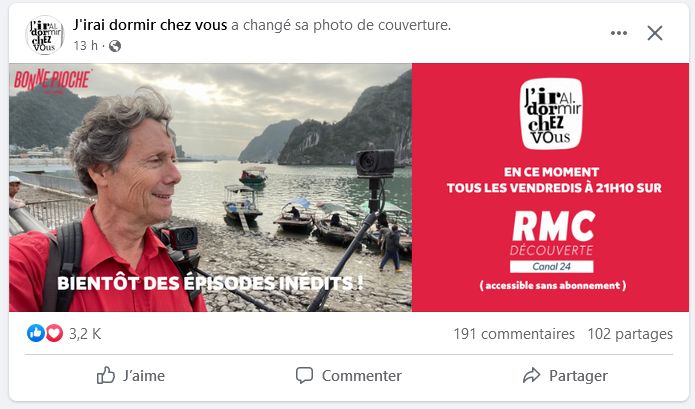This screenshot has height=409, width=695.
Task: View the 3,2 K reactions list
Action: pos(85,334)
